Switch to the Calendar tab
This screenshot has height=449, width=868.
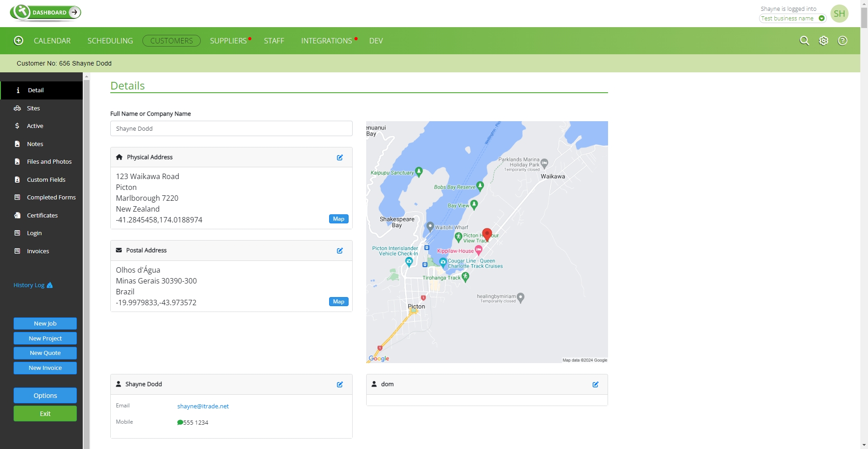tap(52, 40)
